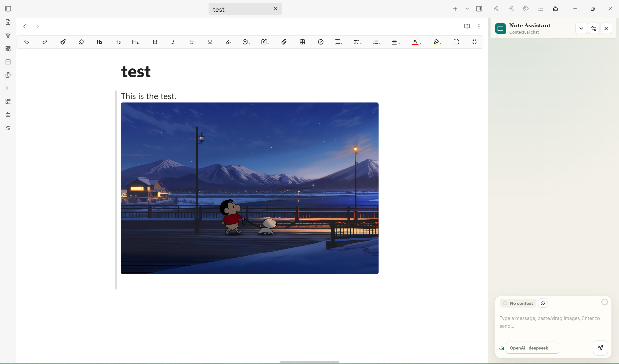Open the canvas grid icon in left ribbon
The height and width of the screenshot is (364, 619).
[x=8, y=49]
